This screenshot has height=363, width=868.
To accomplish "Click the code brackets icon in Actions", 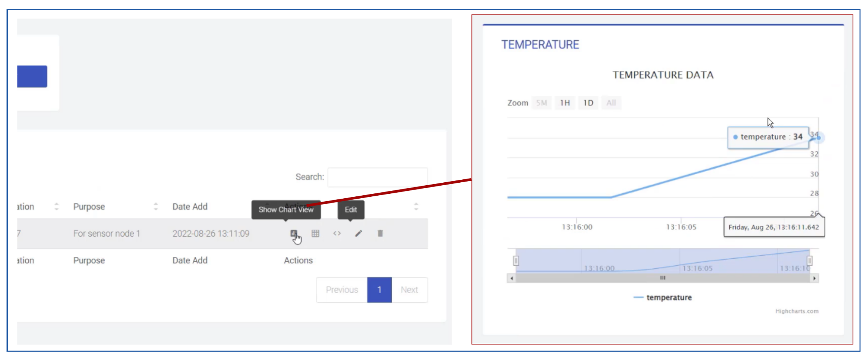I will pos(337,233).
